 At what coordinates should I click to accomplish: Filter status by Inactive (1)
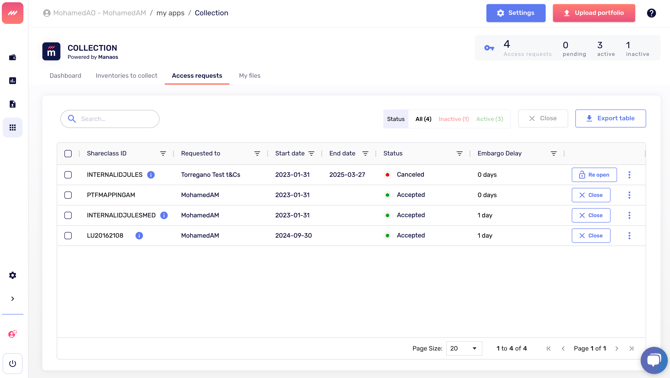tap(454, 119)
